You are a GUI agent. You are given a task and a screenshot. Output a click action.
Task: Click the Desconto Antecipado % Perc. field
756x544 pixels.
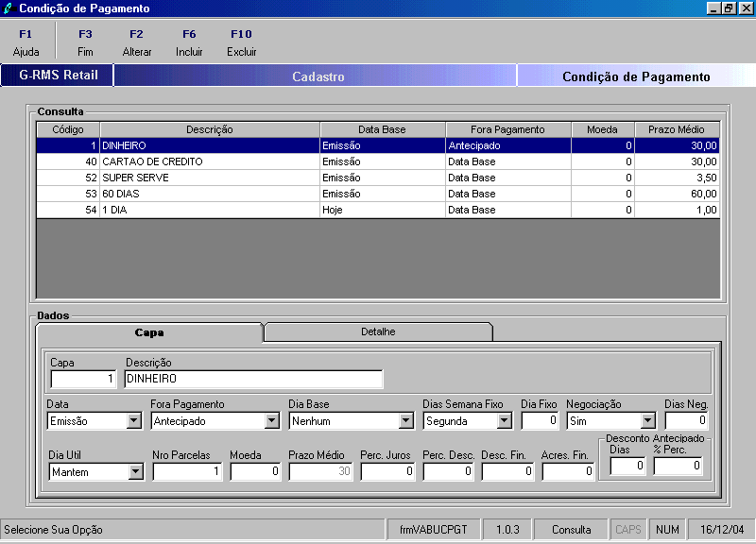(678, 466)
